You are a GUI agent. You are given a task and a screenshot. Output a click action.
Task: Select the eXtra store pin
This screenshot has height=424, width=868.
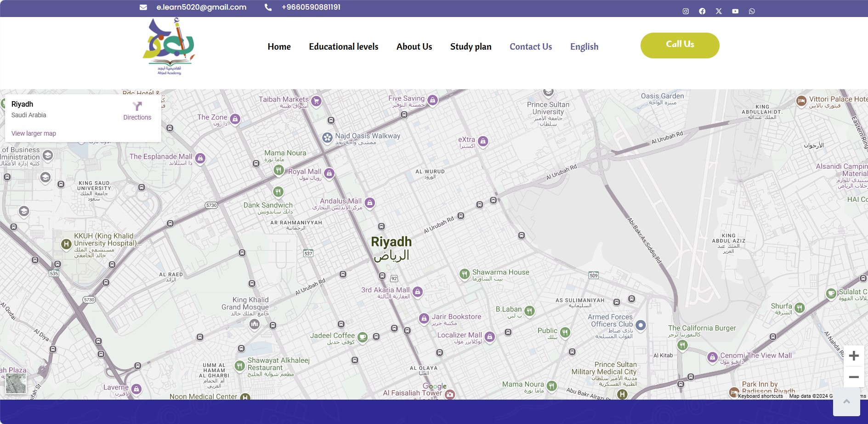point(483,141)
